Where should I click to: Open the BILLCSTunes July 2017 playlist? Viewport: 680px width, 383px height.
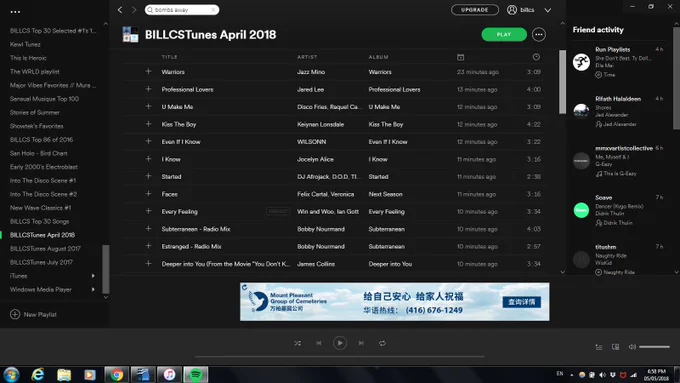pyautogui.click(x=41, y=262)
